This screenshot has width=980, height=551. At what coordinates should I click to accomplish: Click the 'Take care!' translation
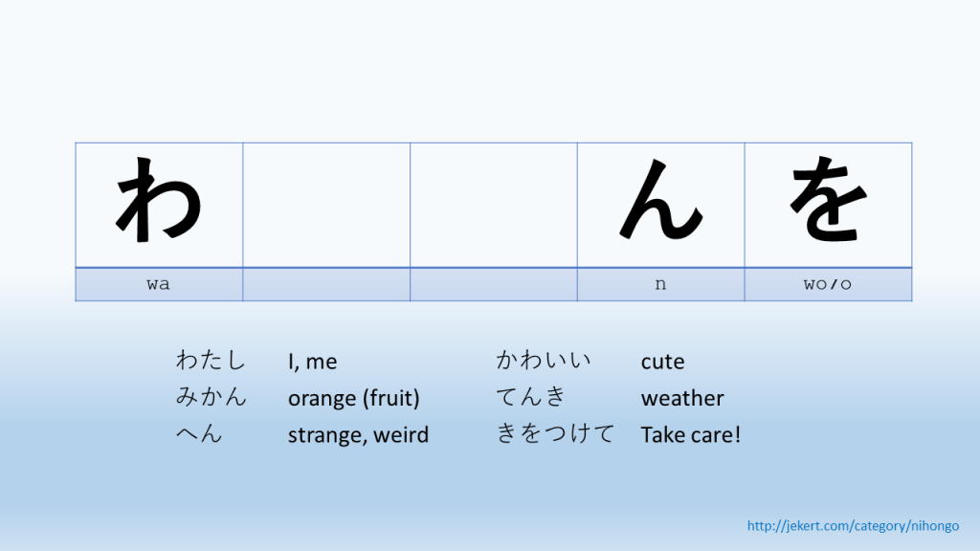[691, 435]
